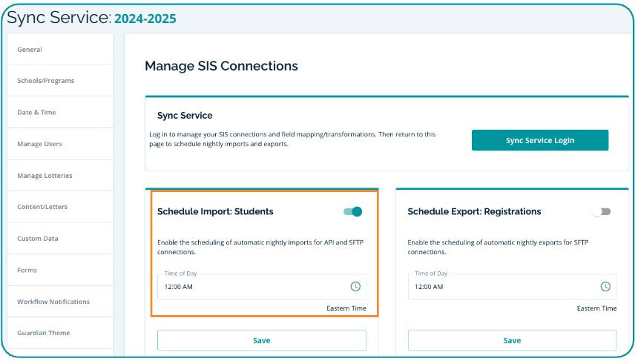Save the Schedule Export: Registrations settings

coord(512,340)
